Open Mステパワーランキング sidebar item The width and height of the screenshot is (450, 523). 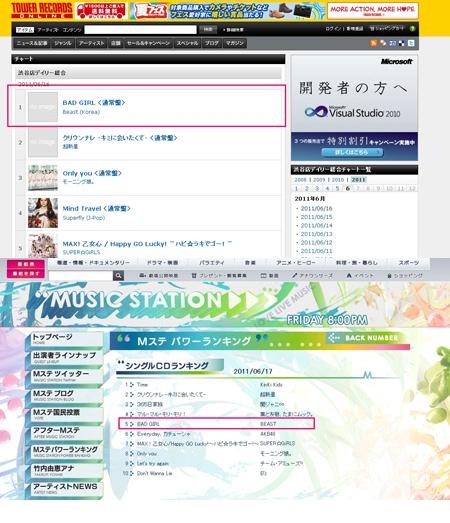pyautogui.click(x=63, y=452)
